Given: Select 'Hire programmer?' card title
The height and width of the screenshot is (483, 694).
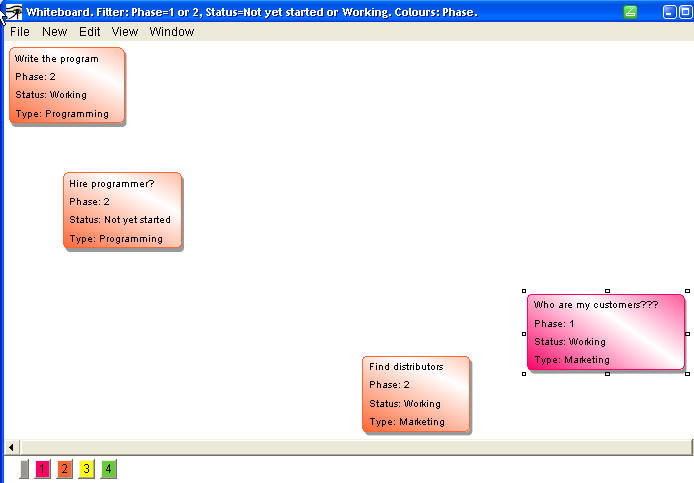Looking at the screenshot, I should pyautogui.click(x=112, y=184).
